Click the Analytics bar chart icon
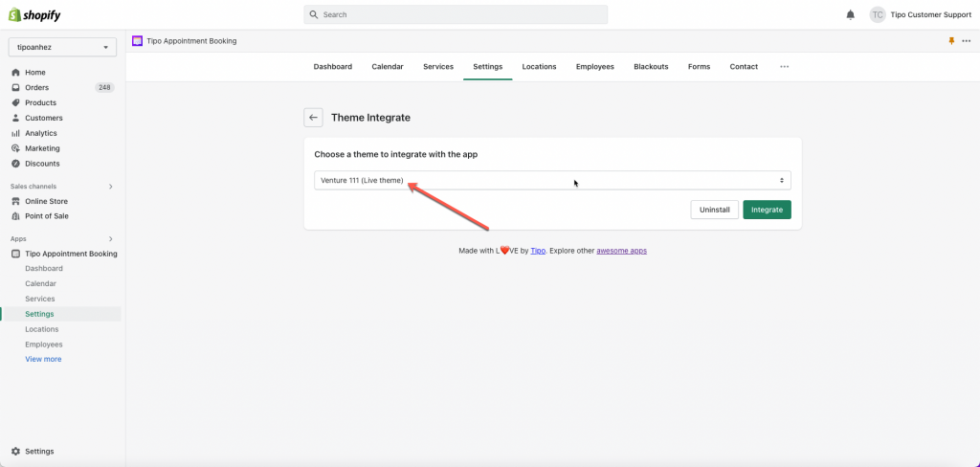Image resolution: width=980 pixels, height=467 pixels. (15, 133)
